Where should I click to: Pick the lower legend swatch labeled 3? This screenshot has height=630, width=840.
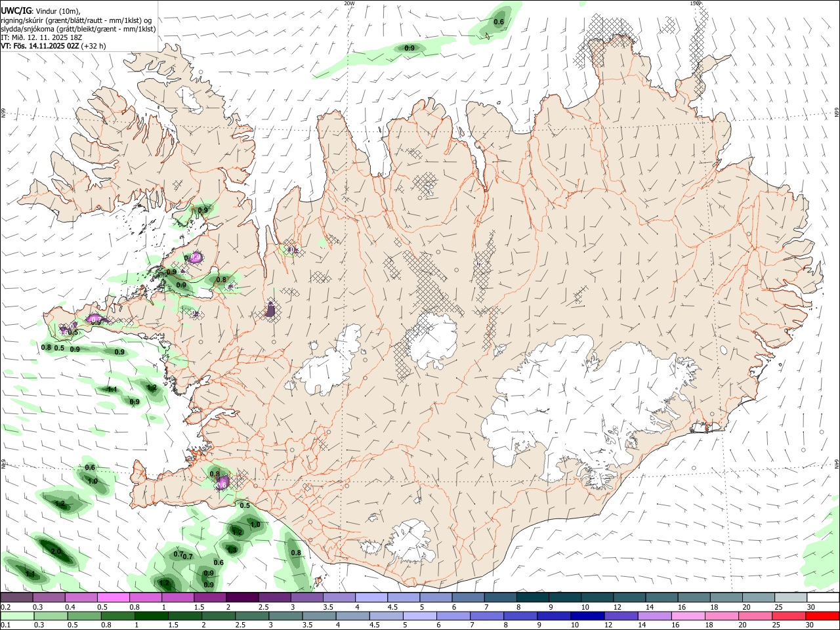pyautogui.click(x=285, y=616)
